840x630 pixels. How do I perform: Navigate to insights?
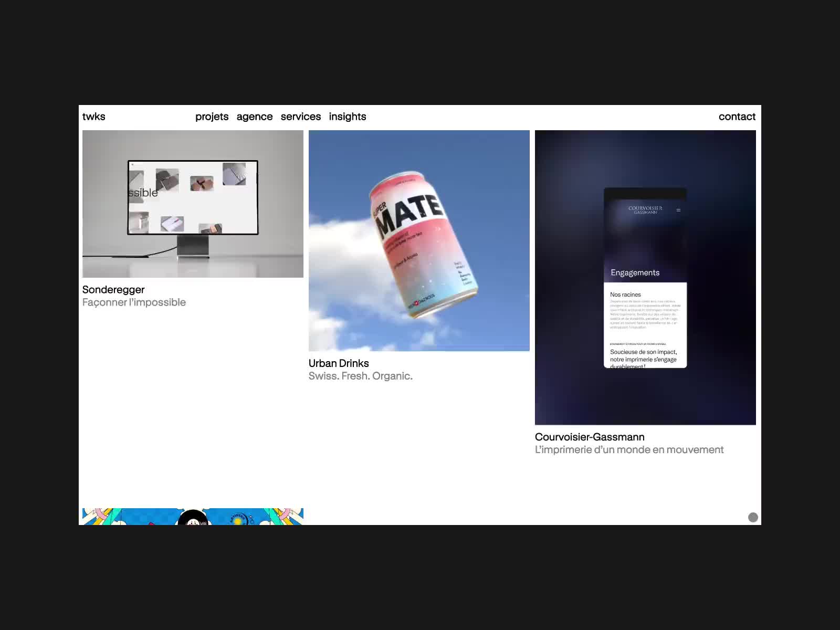pyautogui.click(x=348, y=117)
